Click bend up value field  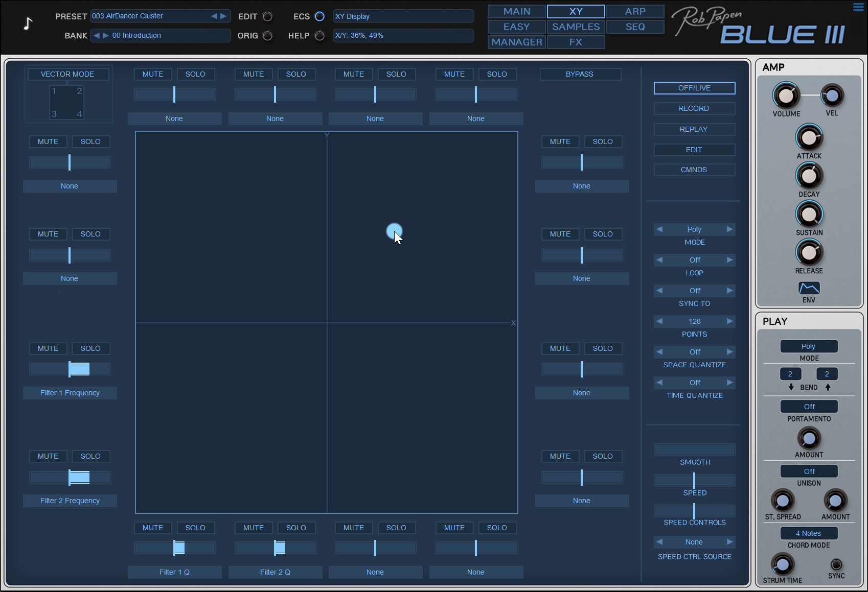tap(827, 374)
